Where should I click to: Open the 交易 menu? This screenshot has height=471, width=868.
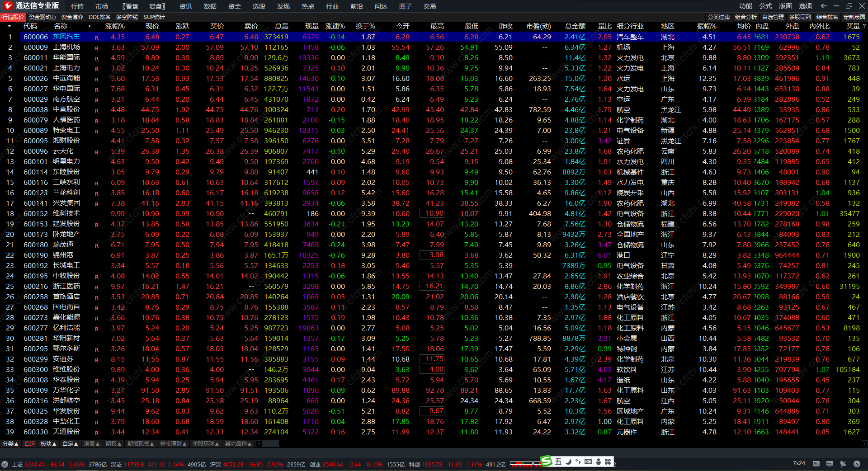coord(430,6)
